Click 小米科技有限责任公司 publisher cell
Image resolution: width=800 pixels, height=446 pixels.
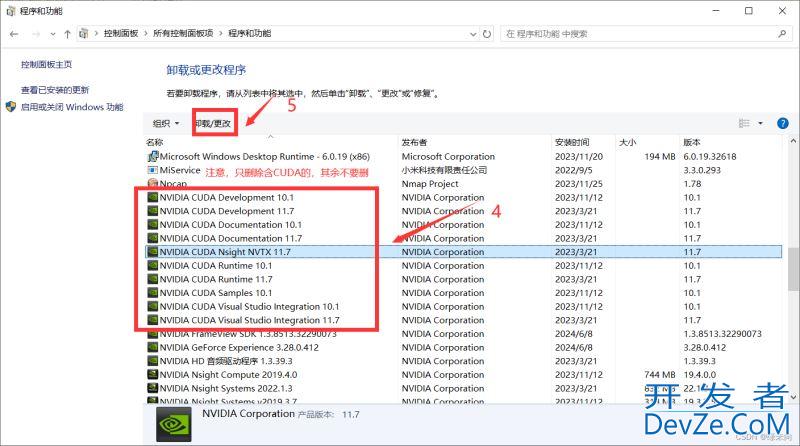[444, 170]
